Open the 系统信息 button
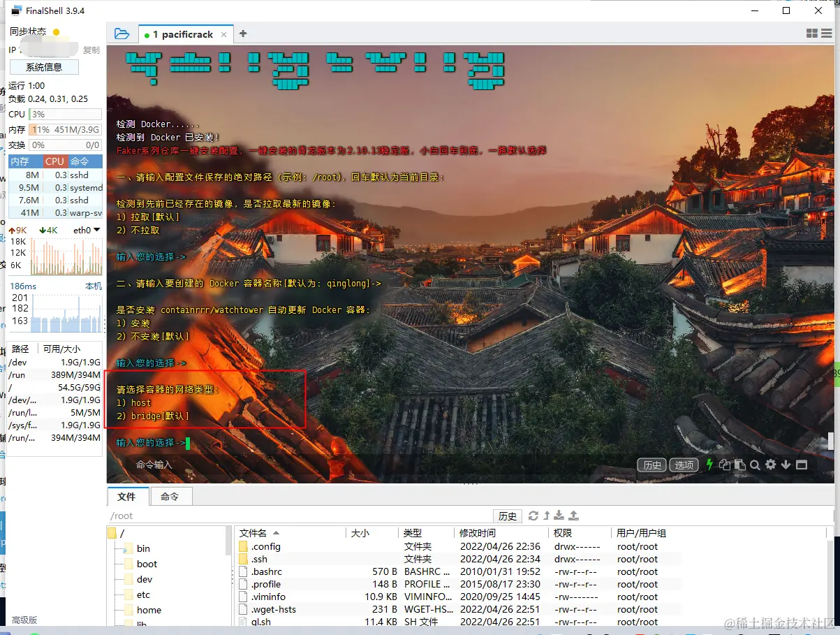 click(44, 67)
